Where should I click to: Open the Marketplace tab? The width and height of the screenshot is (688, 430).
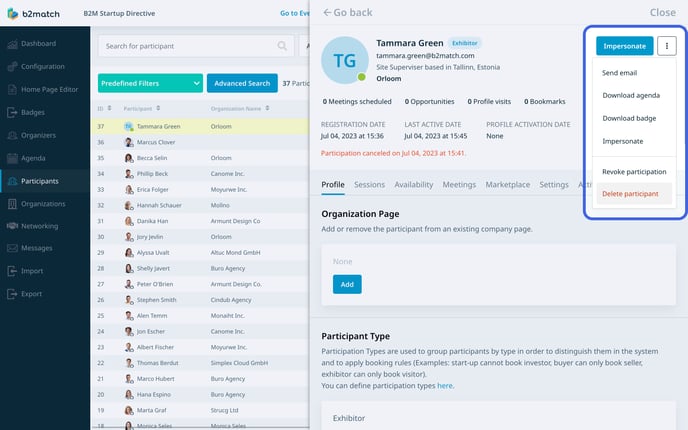point(507,185)
